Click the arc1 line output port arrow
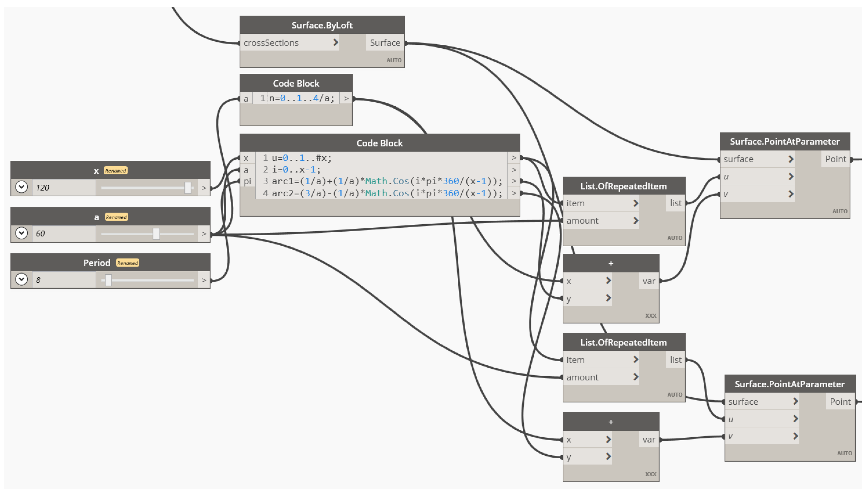Image resolution: width=868 pixels, height=495 pixels. [514, 181]
